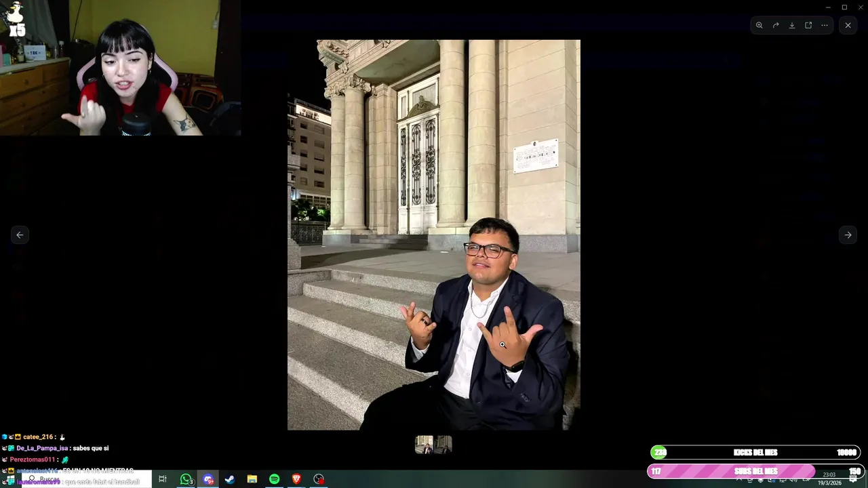
Task: Click the duck x5 overlay badge
Action: pos(16,19)
